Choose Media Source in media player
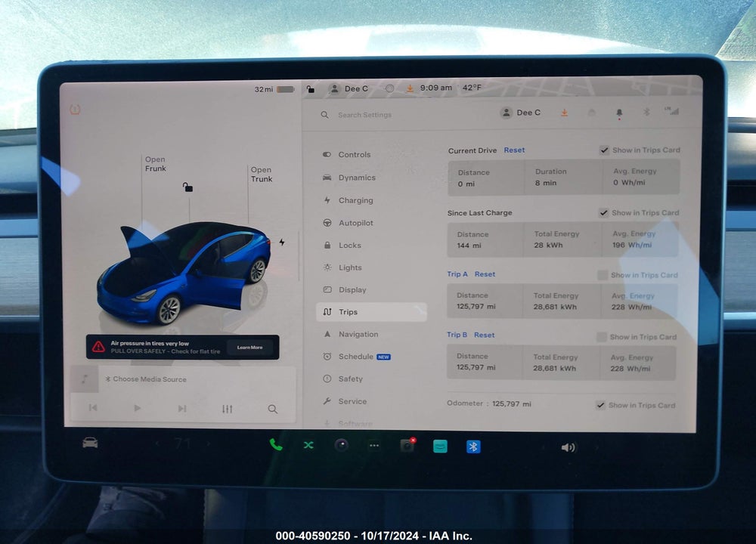This screenshot has width=756, height=544. point(146,379)
